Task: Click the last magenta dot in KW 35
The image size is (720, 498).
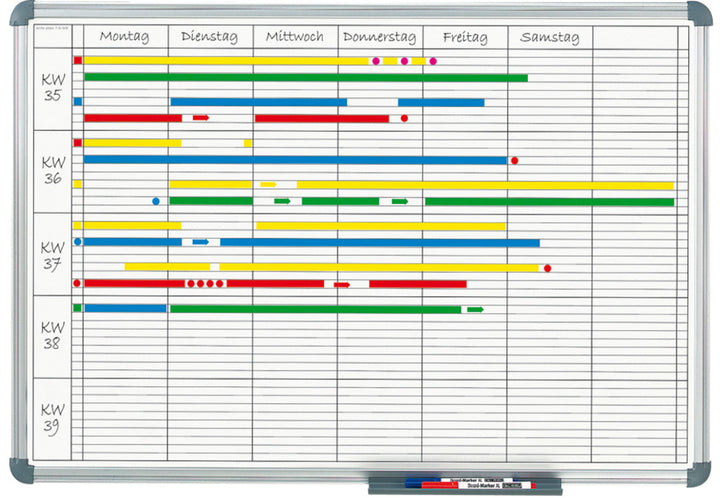Action: (433, 61)
